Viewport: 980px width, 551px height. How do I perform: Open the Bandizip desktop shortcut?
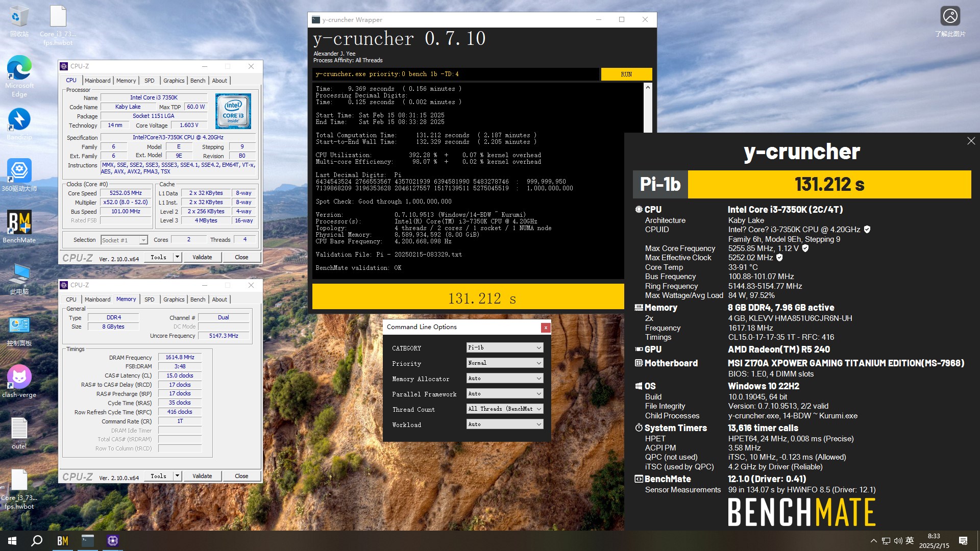coord(19,124)
